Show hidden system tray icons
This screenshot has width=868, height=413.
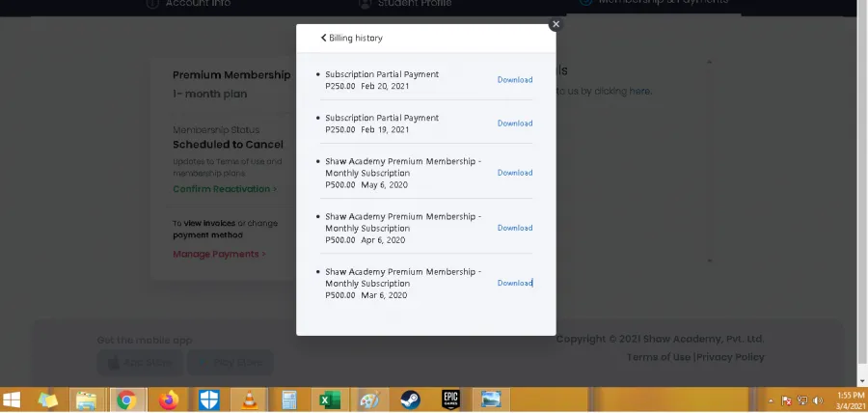pyautogui.click(x=771, y=400)
